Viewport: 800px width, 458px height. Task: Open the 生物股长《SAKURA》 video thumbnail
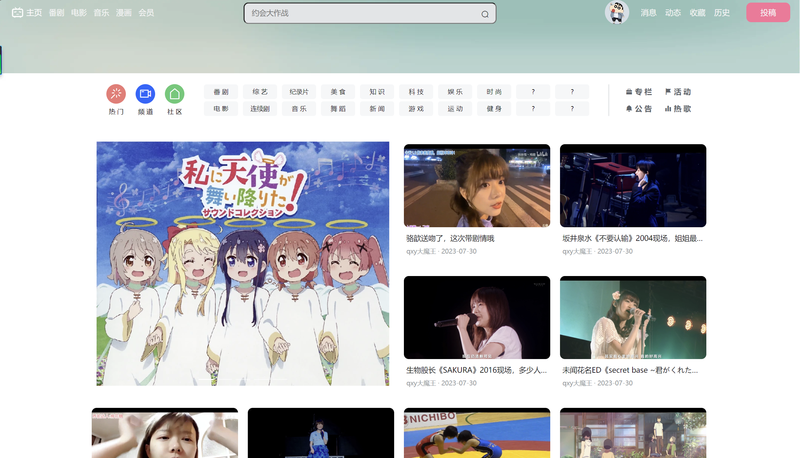click(x=477, y=318)
